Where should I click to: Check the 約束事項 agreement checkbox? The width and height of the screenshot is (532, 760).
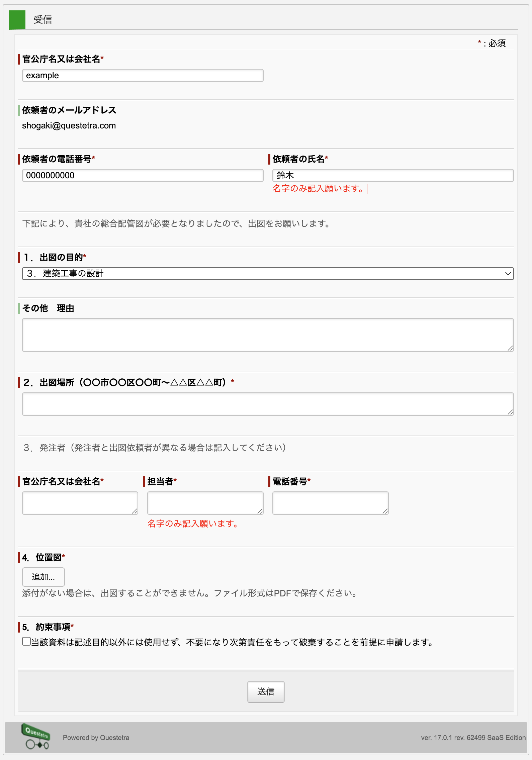point(26,641)
